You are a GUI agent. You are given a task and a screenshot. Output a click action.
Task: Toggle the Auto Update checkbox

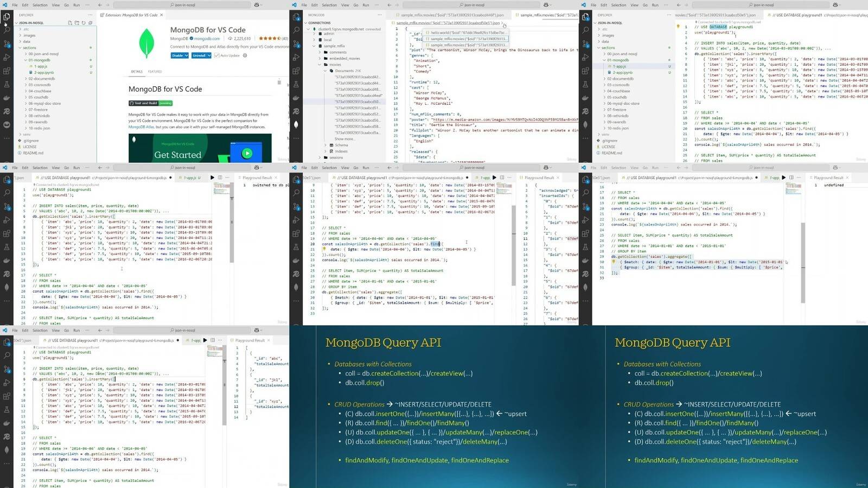217,55
